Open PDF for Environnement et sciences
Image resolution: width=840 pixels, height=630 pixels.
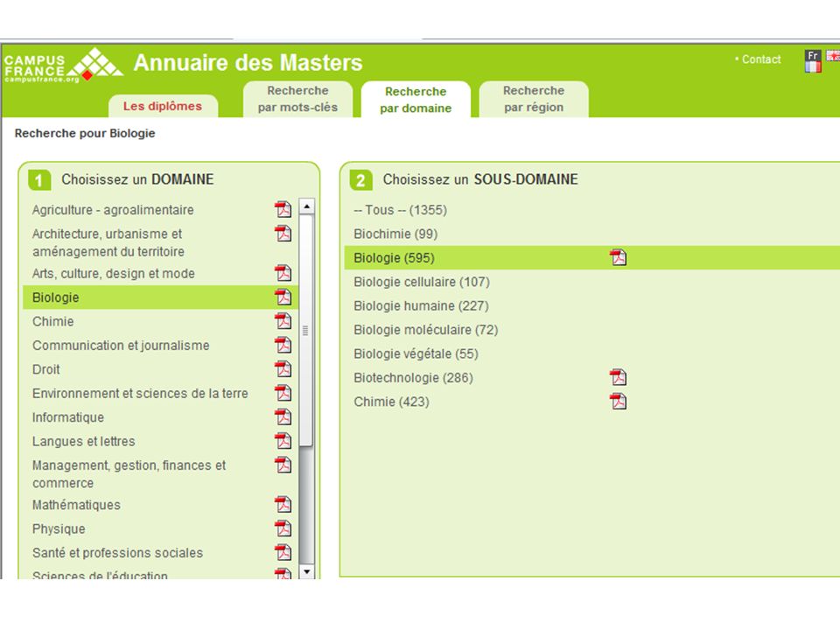click(283, 393)
